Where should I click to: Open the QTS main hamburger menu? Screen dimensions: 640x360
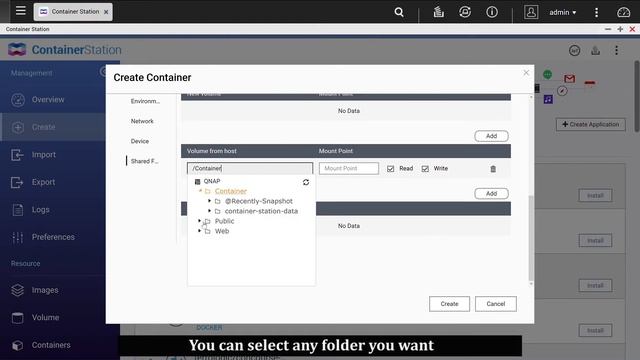(20, 11)
